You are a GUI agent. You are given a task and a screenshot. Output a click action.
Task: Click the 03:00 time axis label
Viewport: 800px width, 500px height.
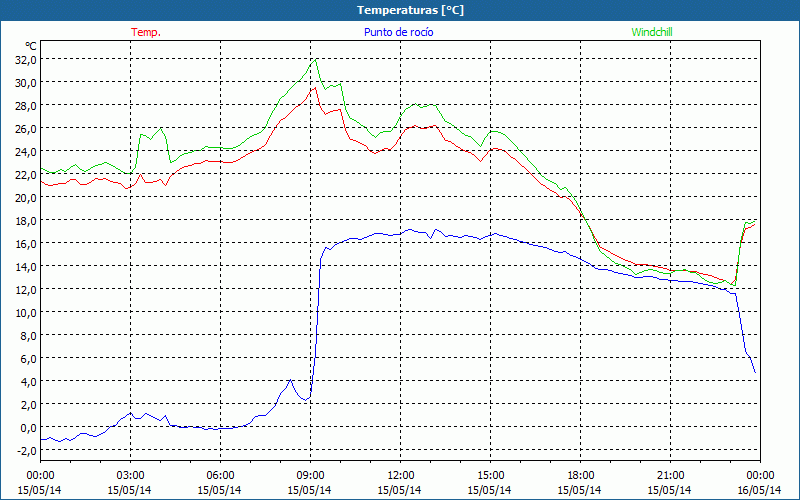[130, 476]
